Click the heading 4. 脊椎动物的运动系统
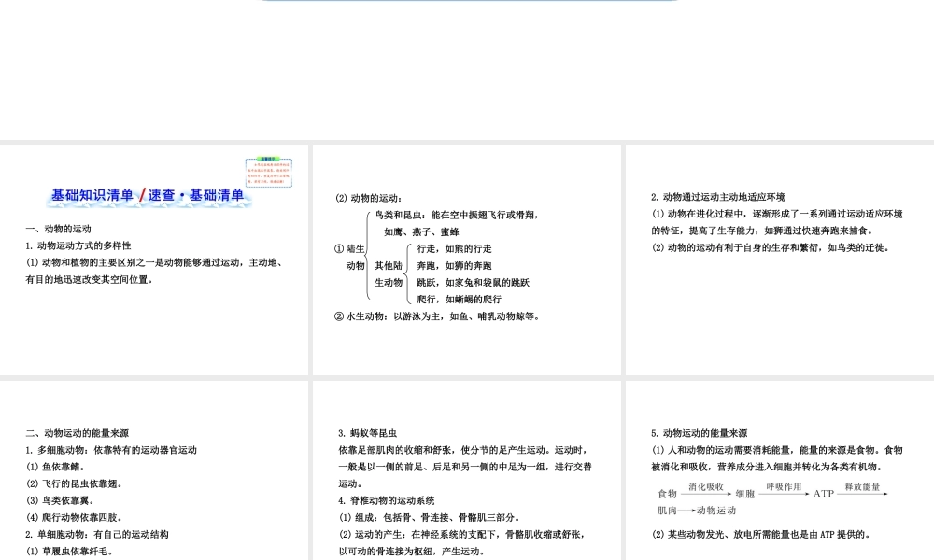This screenshot has height=560, width=934. coord(386,500)
